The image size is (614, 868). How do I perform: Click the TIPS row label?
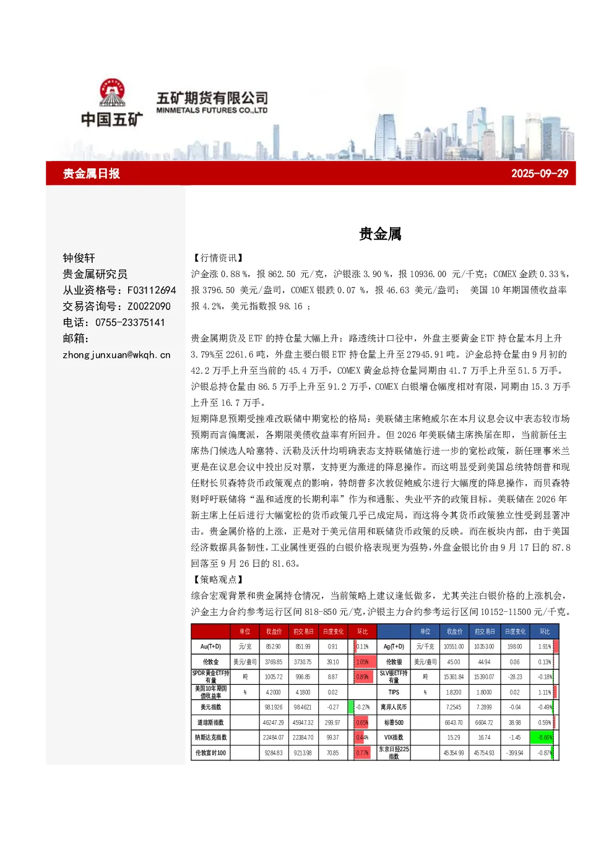click(394, 692)
